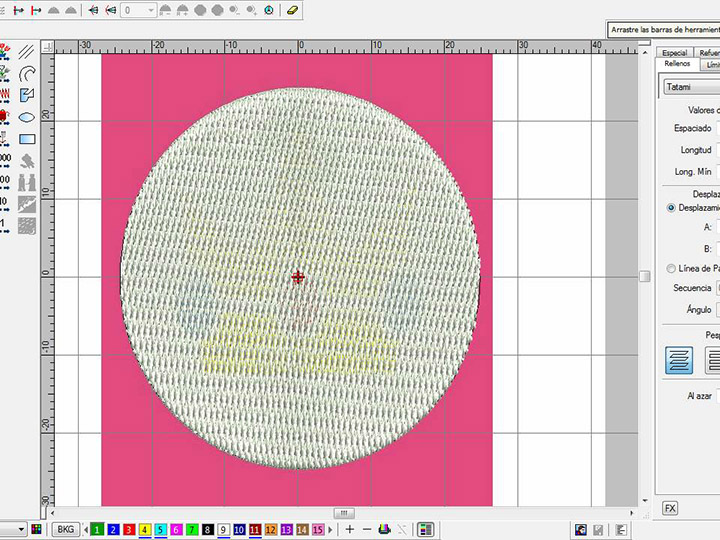Toggle the color list panel icon

coord(425,529)
